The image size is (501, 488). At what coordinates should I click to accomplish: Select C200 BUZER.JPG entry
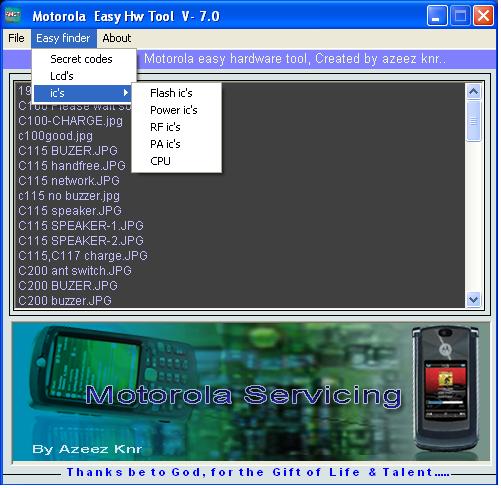(68, 286)
